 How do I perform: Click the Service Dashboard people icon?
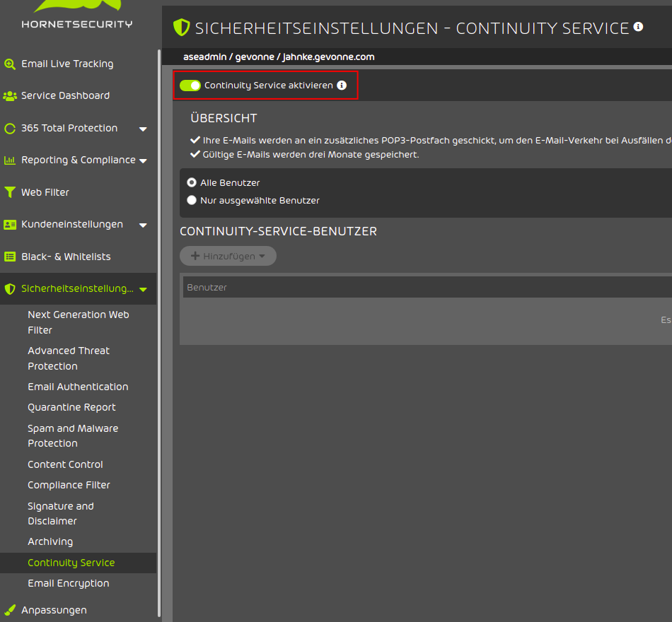(10, 96)
